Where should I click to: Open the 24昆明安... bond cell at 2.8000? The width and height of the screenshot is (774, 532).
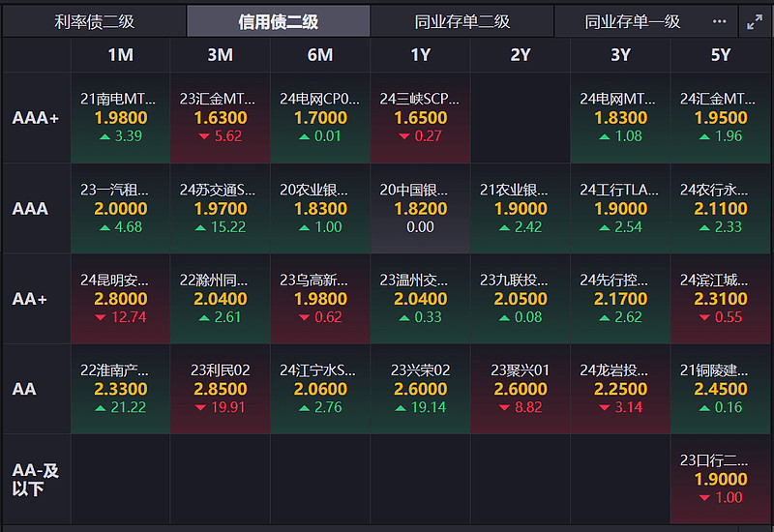[120, 299]
